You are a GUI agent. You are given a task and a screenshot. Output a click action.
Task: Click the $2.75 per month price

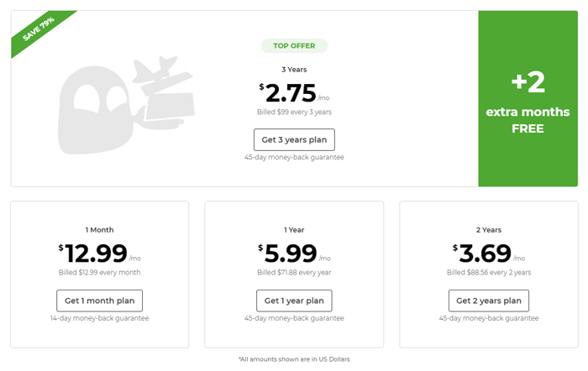(x=294, y=93)
